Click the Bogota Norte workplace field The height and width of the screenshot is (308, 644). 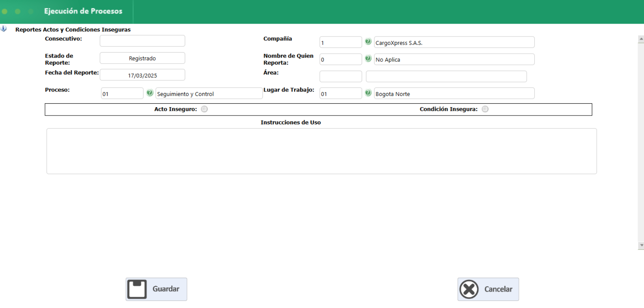click(x=454, y=93)
